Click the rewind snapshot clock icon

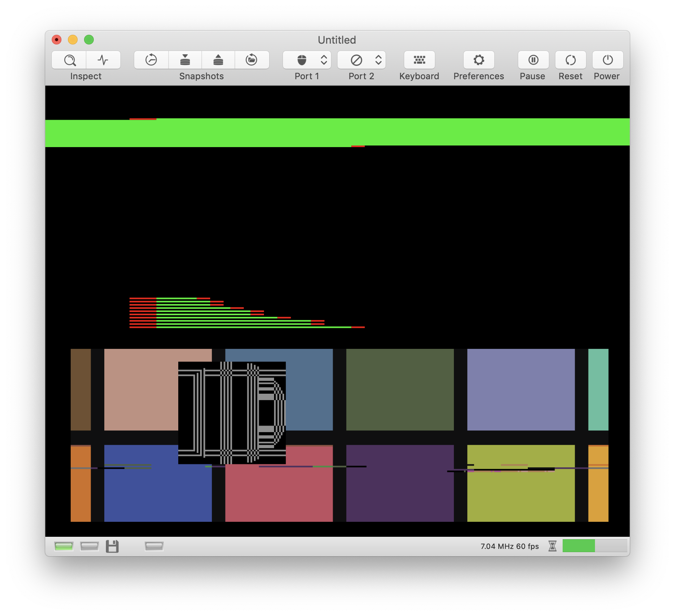click(x=151, y=60)
